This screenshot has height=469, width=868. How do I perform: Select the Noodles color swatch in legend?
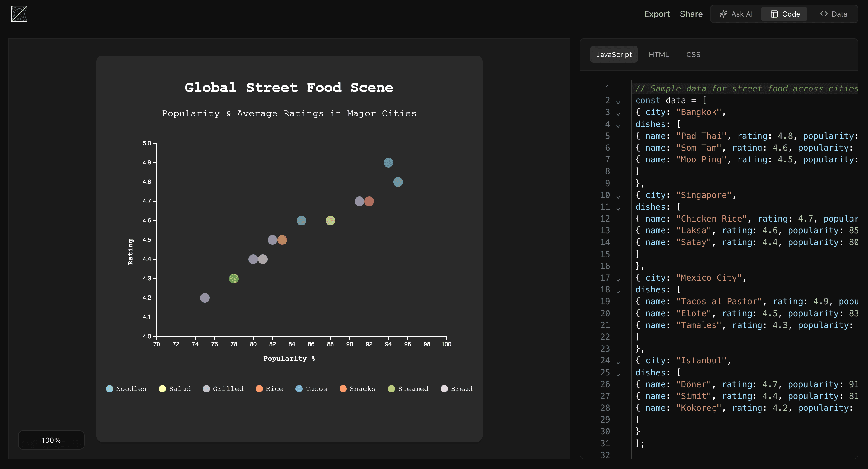click(110, 388)
